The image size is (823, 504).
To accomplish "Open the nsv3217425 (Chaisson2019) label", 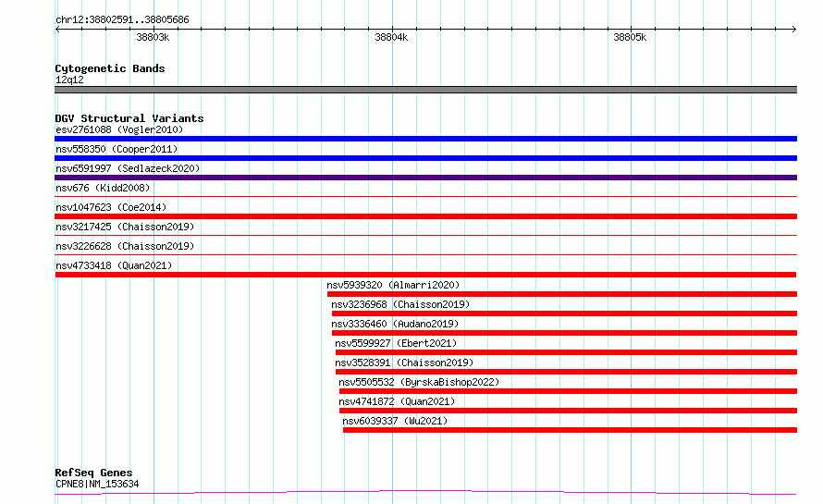I will pos(125,227).
